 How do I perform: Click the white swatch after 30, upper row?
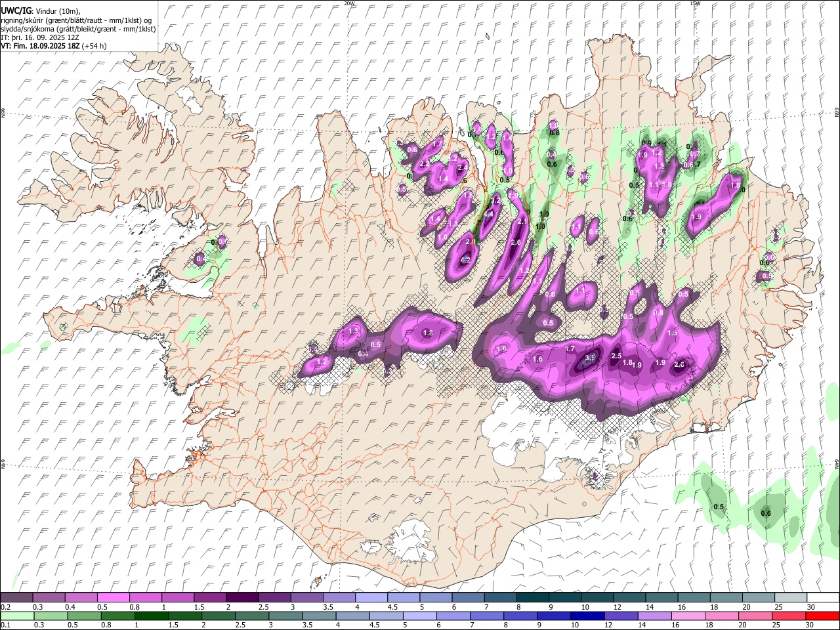pos(823,598)
